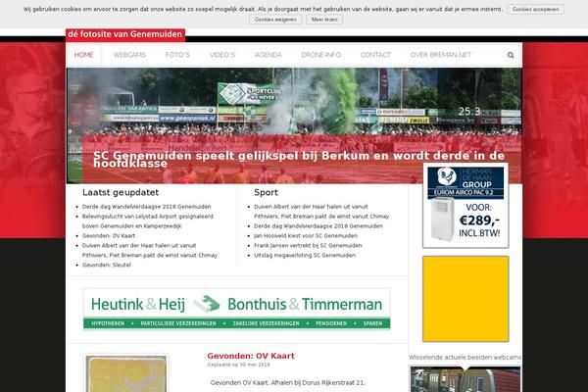Open the DRONE-INFO menu item
588x392 pixels.
pyautogui.click(x=321, y=55)
